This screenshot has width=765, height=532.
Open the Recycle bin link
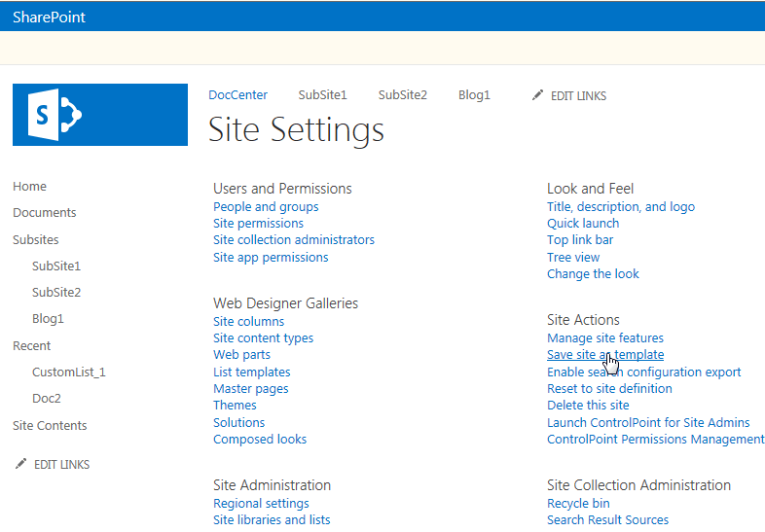coord(578,504)
